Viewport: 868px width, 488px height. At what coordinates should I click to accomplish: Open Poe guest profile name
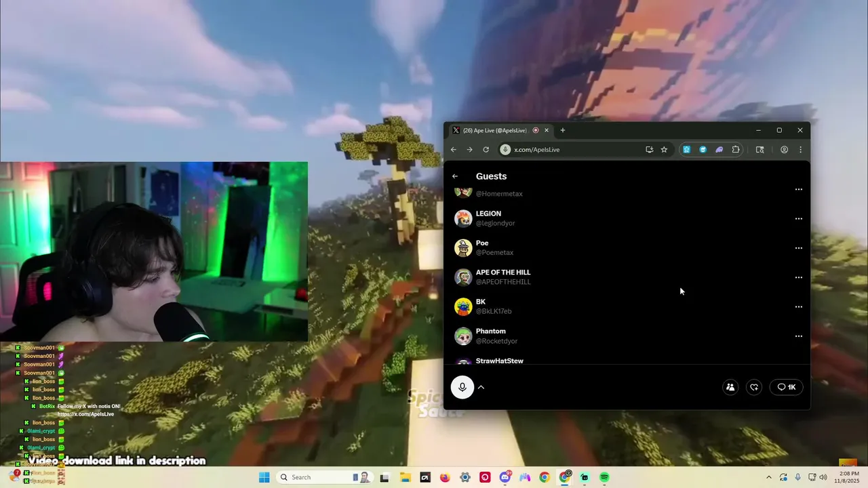482,243
